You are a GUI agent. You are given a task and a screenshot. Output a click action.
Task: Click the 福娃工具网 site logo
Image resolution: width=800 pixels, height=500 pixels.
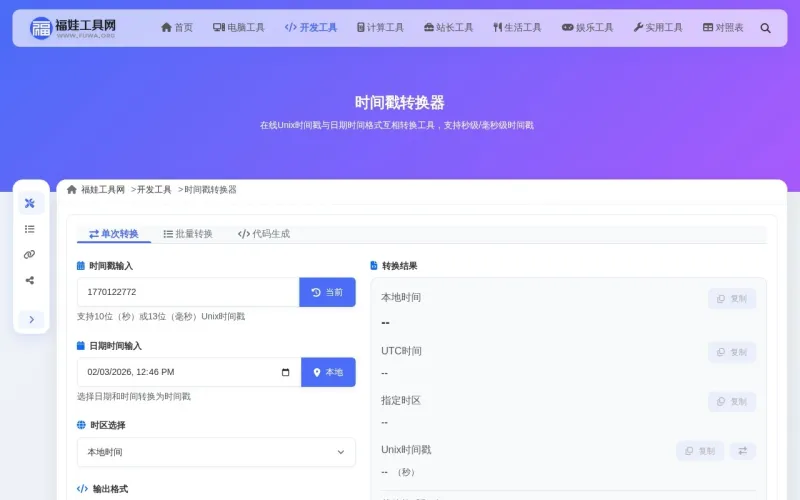72,28
